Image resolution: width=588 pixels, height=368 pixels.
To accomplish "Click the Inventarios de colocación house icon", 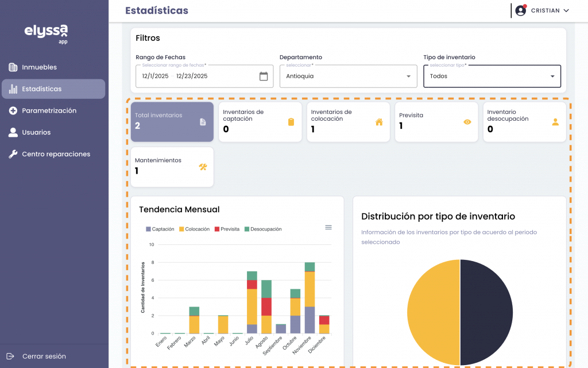I will point(379,122).
